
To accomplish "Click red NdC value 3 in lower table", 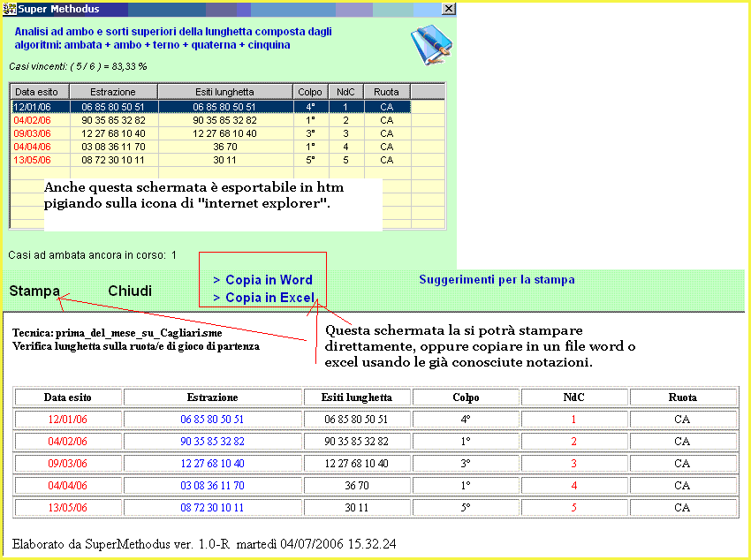I will (x=573, y=464).
